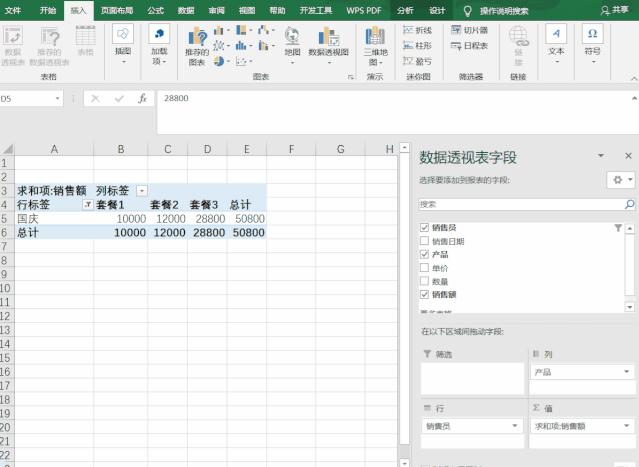Click the 日程表 (Timeline) button
Image resolution: width=639 pixels, height=467 pixels.
[x=469, y=46]
